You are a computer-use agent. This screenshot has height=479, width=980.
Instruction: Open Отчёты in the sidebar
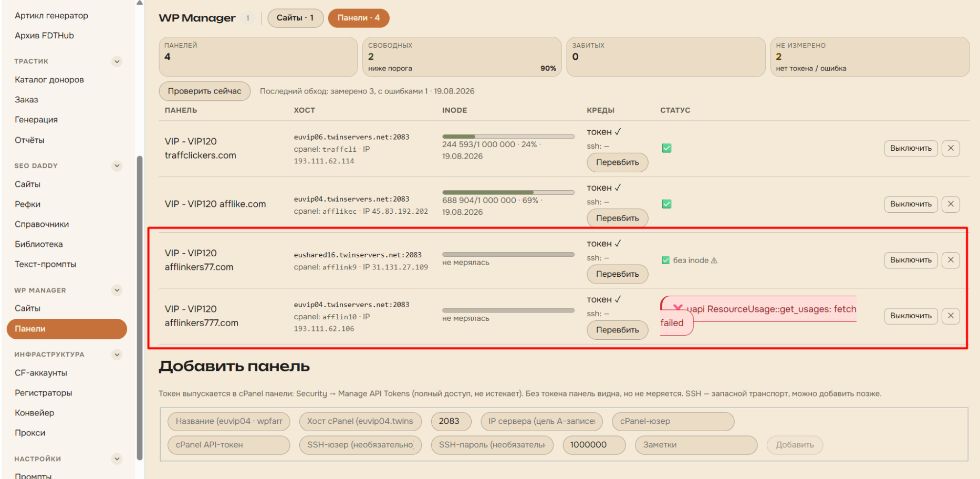(x=29, y=140)
